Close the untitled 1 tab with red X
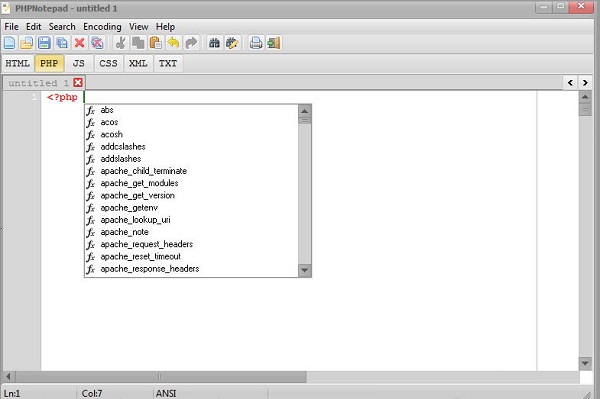The height and width of the screenshot is (399, 600). [78, 82]
